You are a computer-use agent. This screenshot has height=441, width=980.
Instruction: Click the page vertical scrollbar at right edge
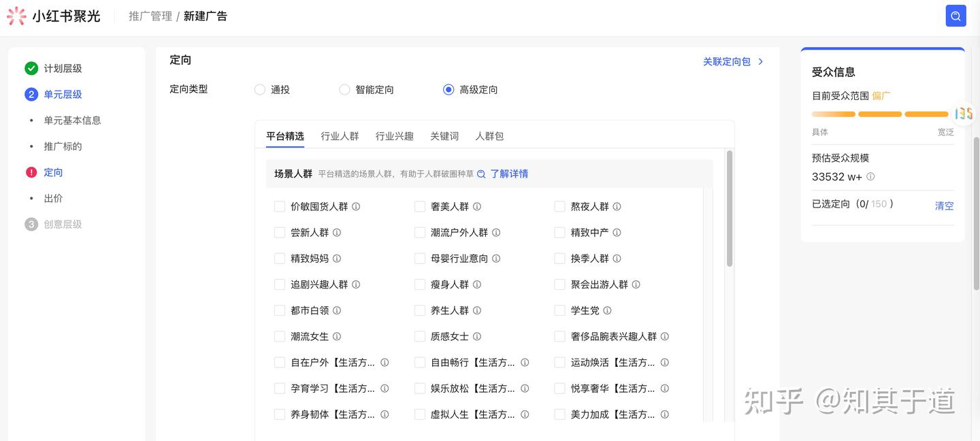(977, 214)
